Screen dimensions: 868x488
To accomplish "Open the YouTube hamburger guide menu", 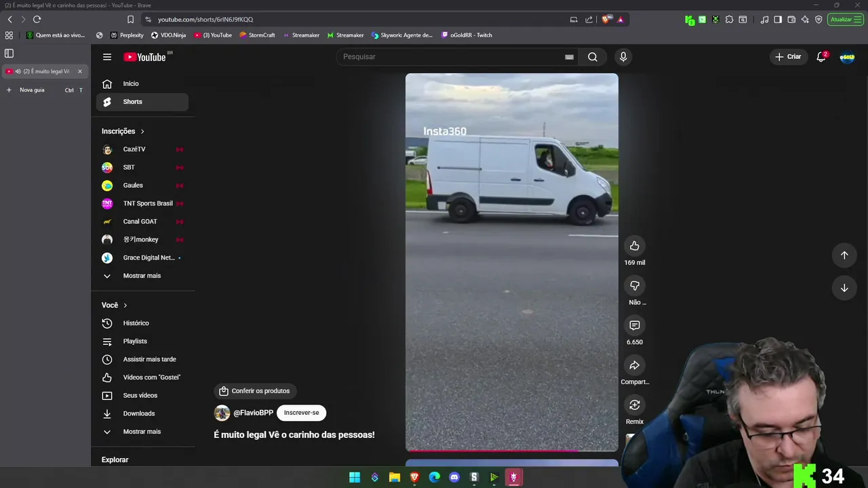I will pos(107,57).
